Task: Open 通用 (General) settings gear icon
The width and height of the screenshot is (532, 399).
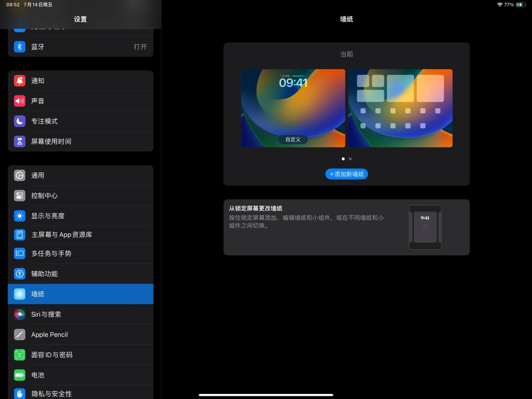Action: [x=20, y=175]
